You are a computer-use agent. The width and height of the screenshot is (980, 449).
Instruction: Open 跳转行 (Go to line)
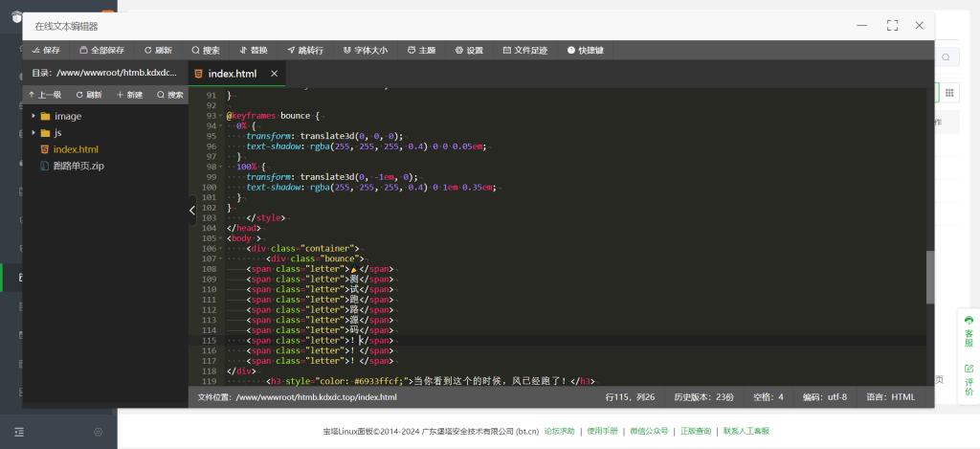304,50
